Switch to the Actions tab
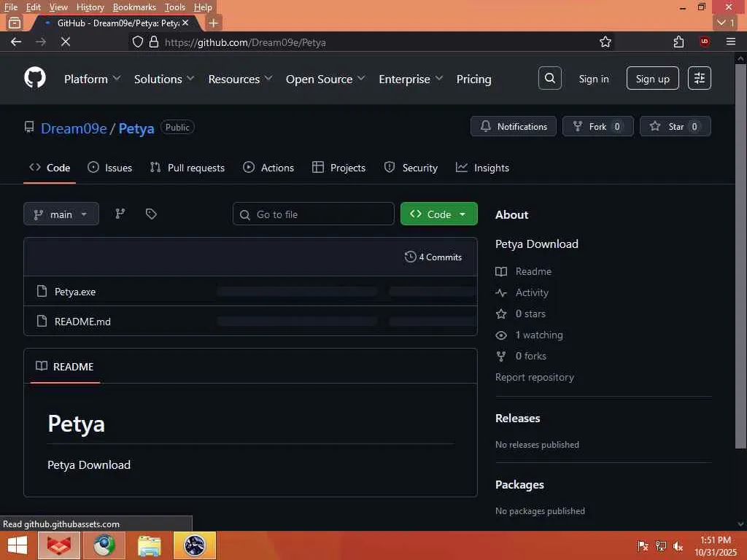747x560 pixels. pyautogui.click(x=268, y=168)
